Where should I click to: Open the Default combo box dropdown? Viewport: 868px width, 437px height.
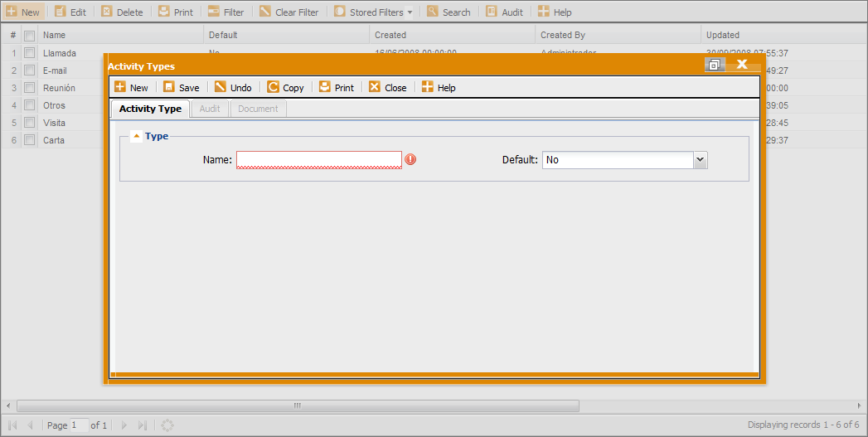pyautogui.click(x=701, y=160)
